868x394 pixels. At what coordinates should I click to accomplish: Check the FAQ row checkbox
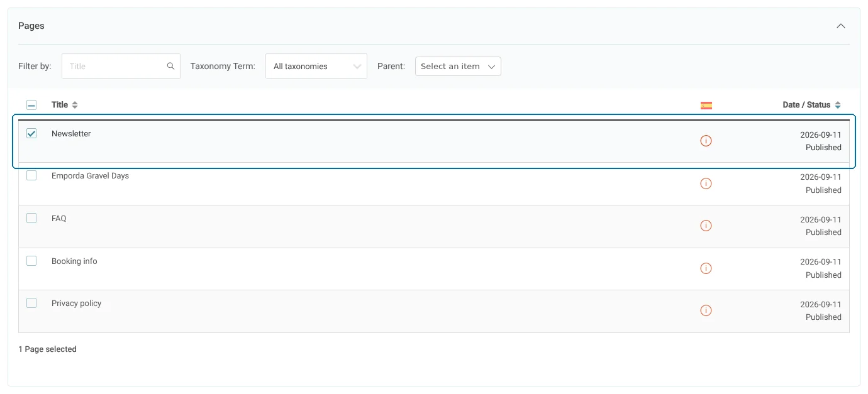pyautogui.click(x=31, y=218)
